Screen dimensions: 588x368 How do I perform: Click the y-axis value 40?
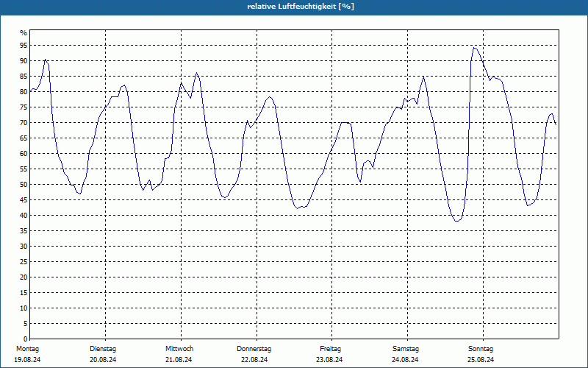pyautogui.click(x=24, y=215)
